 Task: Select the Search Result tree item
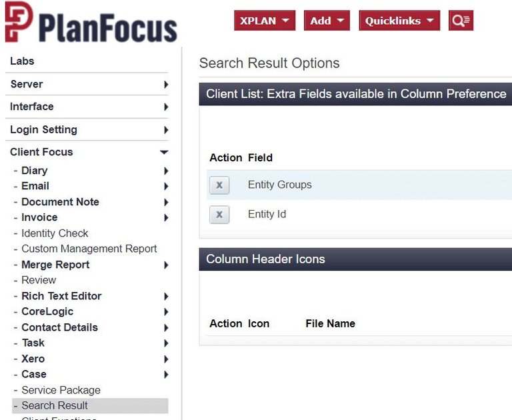point(90,405)
